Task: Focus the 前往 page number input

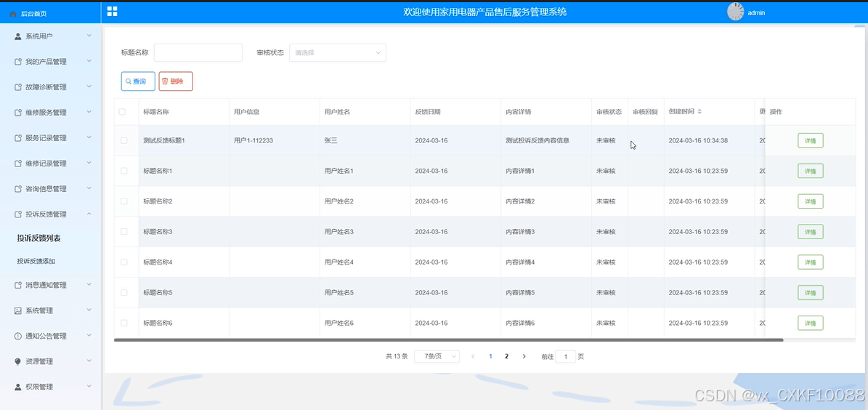Action: tap(565, 357)
